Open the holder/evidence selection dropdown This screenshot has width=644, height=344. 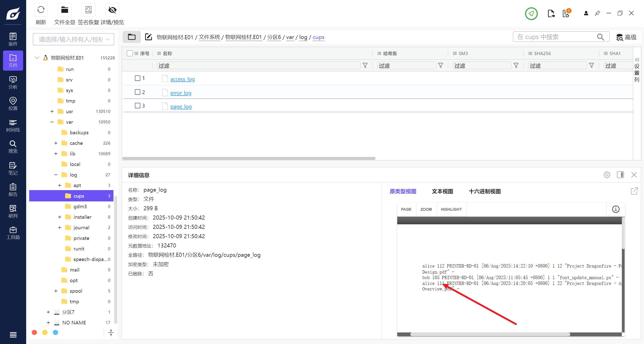pos(73,39)
